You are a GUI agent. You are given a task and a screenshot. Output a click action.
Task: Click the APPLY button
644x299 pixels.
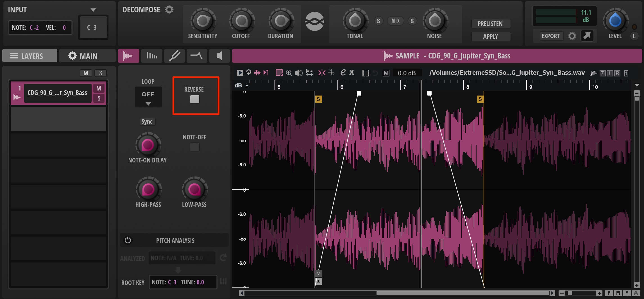[x=490, y=37]
